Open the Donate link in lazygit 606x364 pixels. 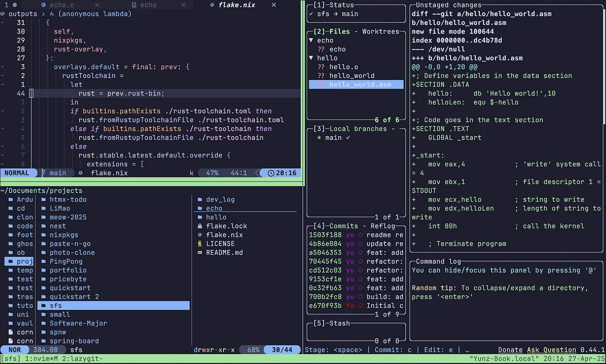510,350
